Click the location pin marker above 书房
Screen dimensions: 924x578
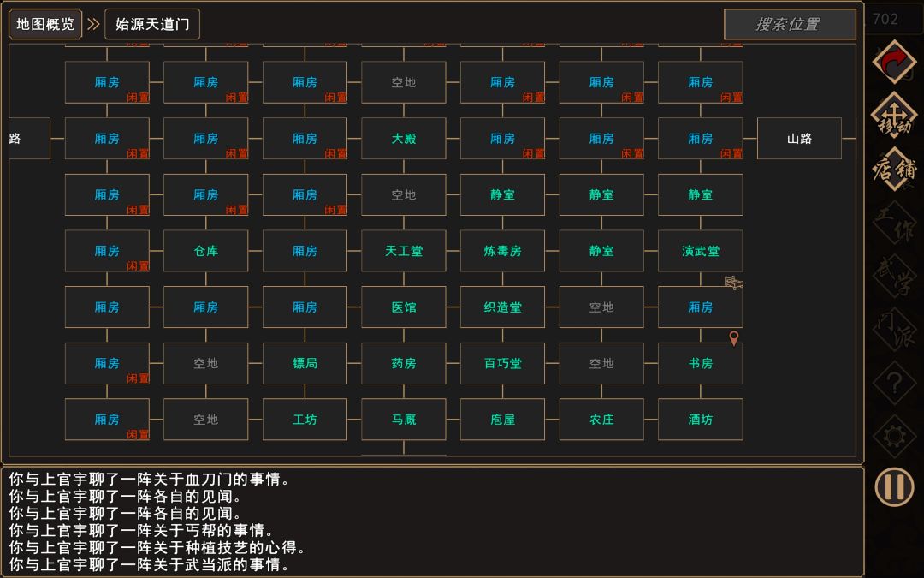(x=734, y=338)
